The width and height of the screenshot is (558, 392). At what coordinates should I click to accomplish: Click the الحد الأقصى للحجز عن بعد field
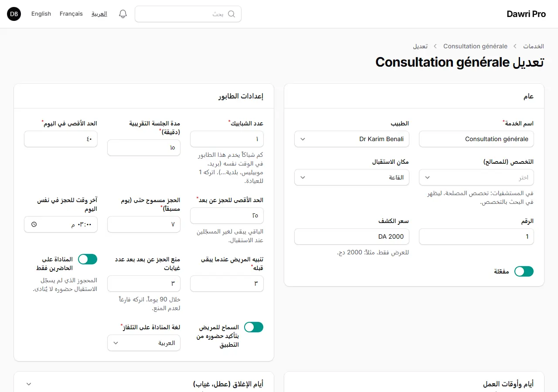227,216
